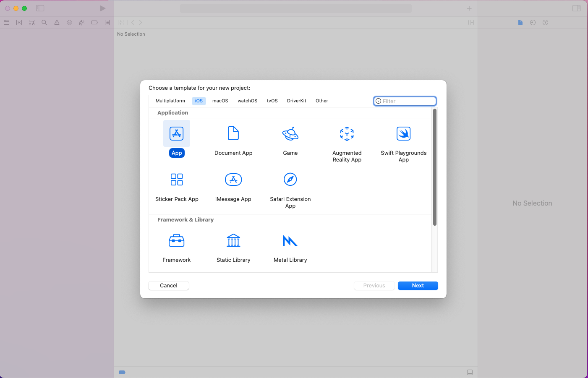Click the template list scrollbar
This screenshot has width=588, height=378.
[x=435, y=167]
